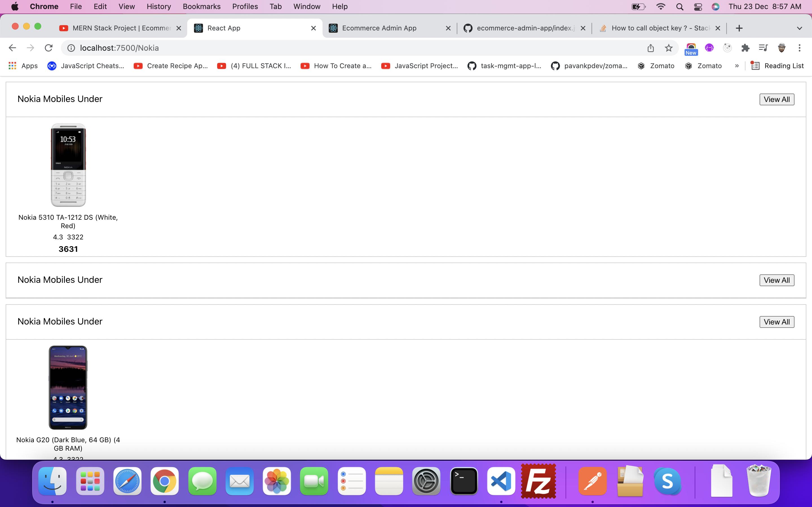The image size is (812, 507).
Task: Open the Chrome Extensions puzzle icon
Action: tap(745, 48)
